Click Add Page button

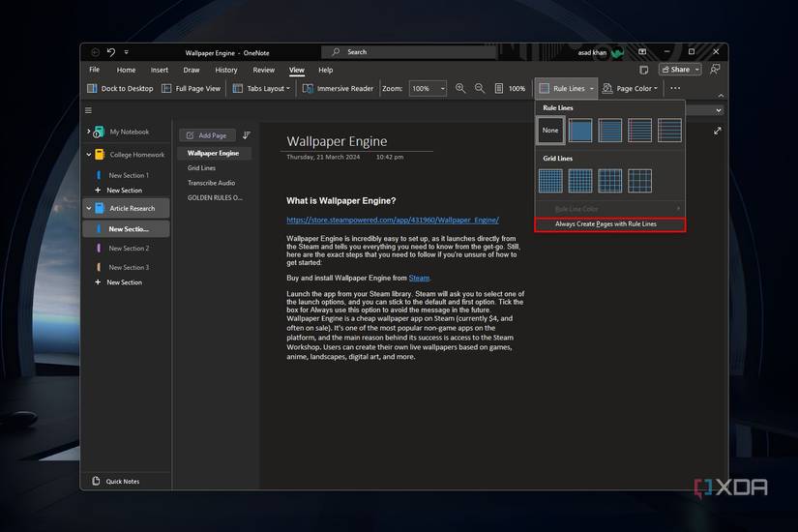click(207, 135)
